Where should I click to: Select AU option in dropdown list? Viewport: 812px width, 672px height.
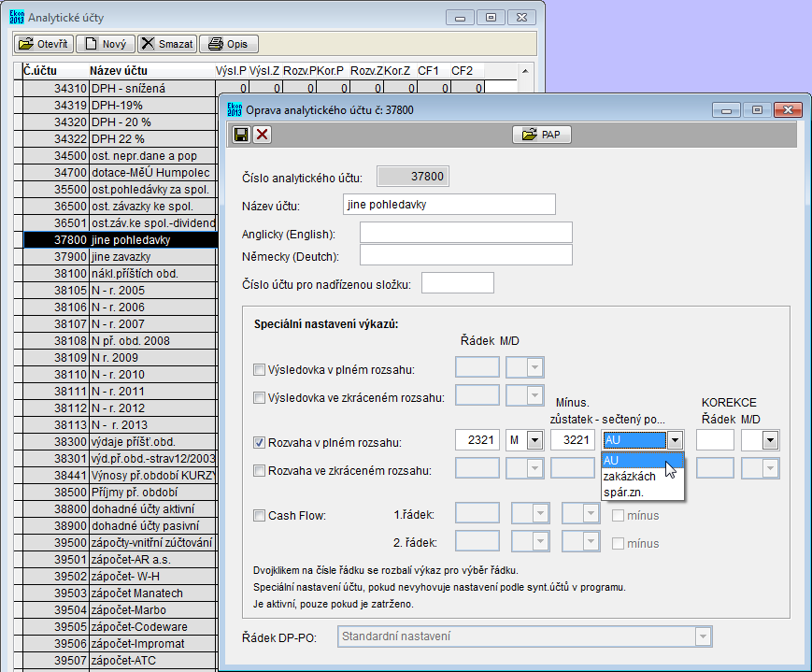(x=643, y=460)
